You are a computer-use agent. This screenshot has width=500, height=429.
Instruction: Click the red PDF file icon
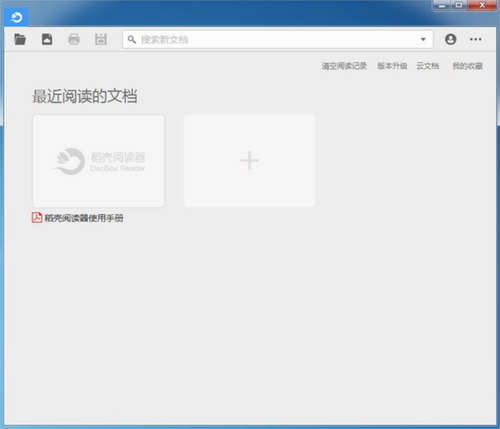coord(37,218)
